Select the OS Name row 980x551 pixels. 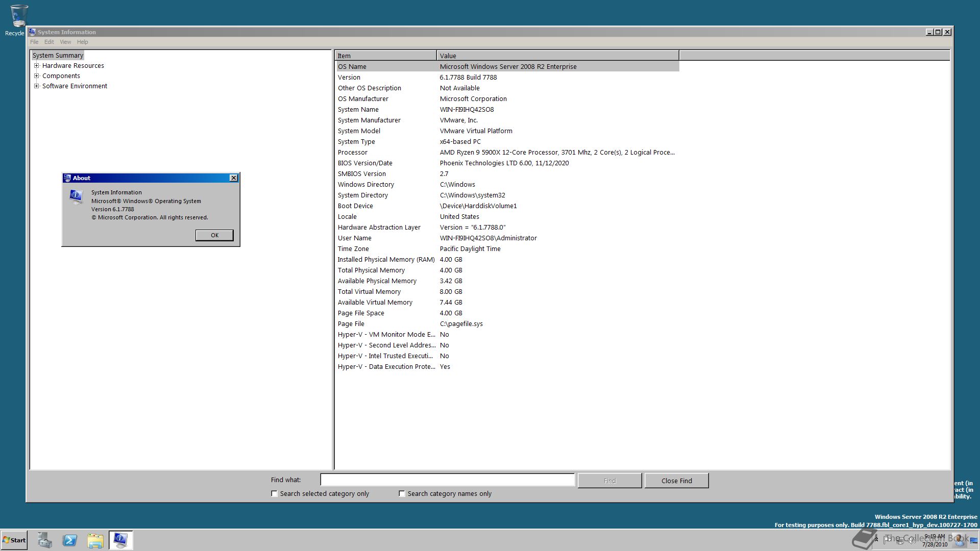507,67
